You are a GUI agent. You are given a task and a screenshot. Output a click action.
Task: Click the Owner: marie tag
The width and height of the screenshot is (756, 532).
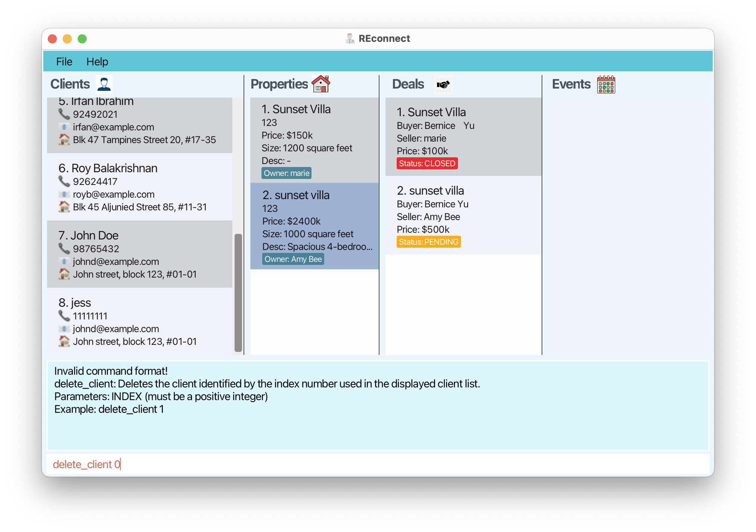(x=286, y=173)
